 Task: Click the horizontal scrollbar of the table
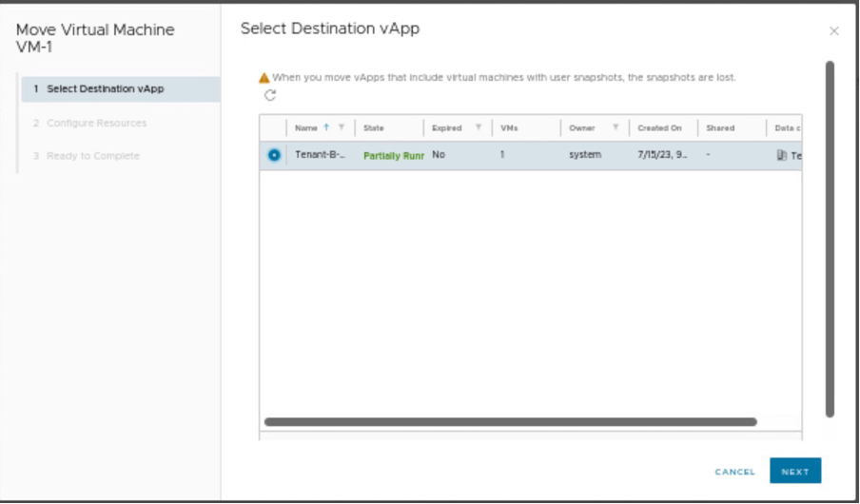510,421
